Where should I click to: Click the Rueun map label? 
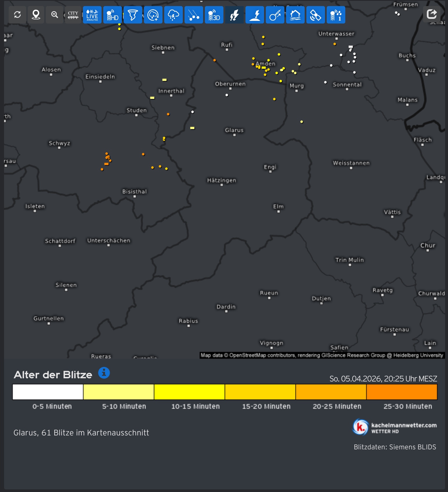269,293
